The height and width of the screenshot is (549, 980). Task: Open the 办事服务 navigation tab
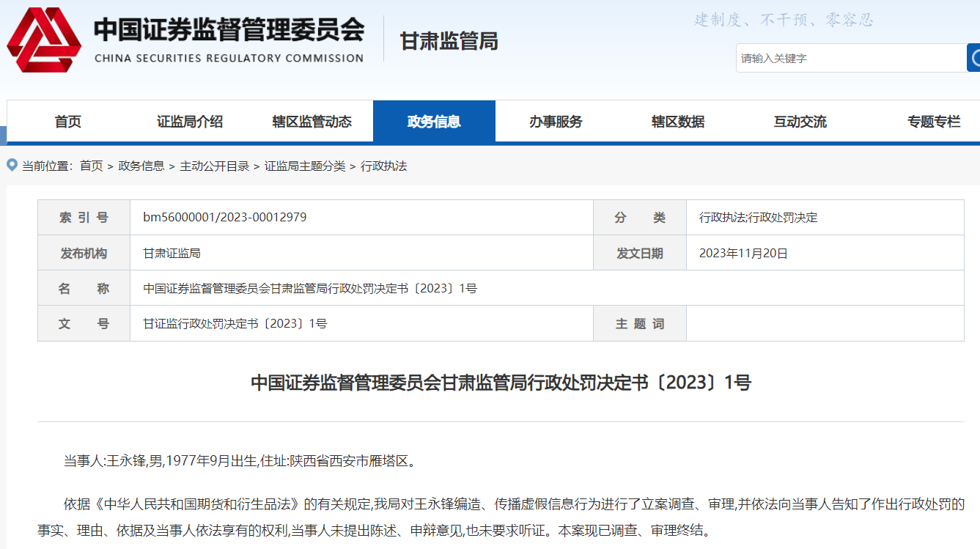[556, 122]
